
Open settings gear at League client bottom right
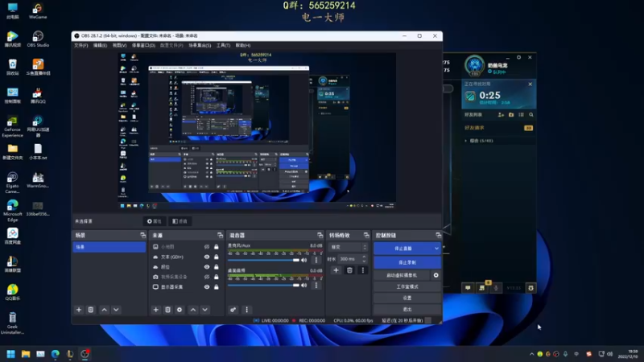[530, 288]
